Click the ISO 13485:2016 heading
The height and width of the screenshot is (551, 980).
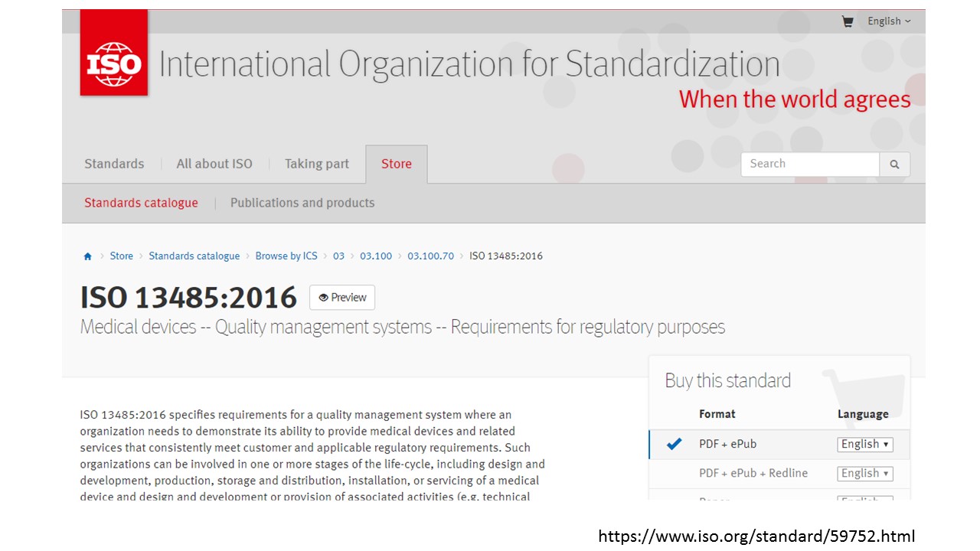pos(188,298)
